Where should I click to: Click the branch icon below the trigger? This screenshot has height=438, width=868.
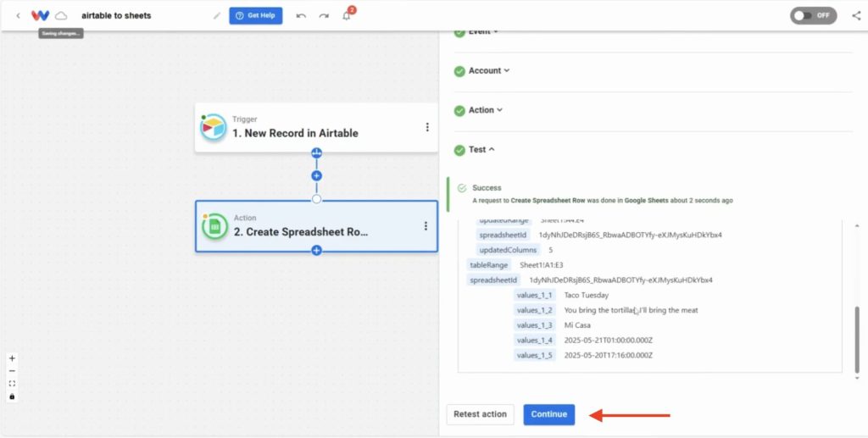click(317, 152)
